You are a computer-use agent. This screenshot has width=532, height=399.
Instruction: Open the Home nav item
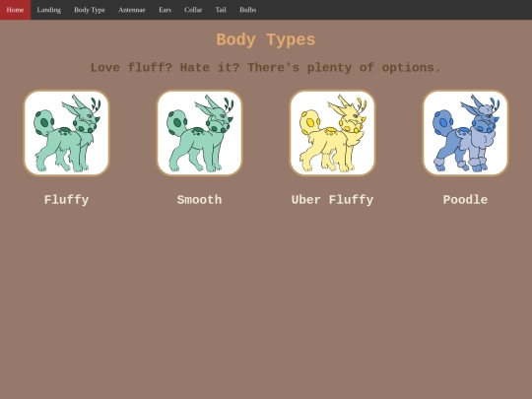[x=15, y=10]
